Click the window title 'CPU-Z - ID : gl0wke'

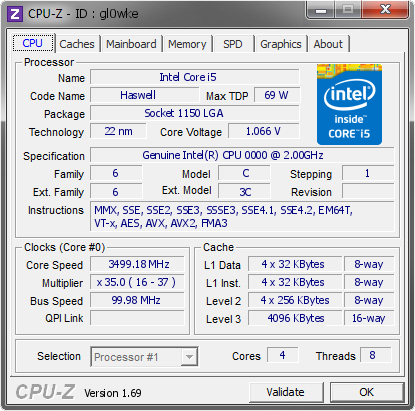(83, 14)
